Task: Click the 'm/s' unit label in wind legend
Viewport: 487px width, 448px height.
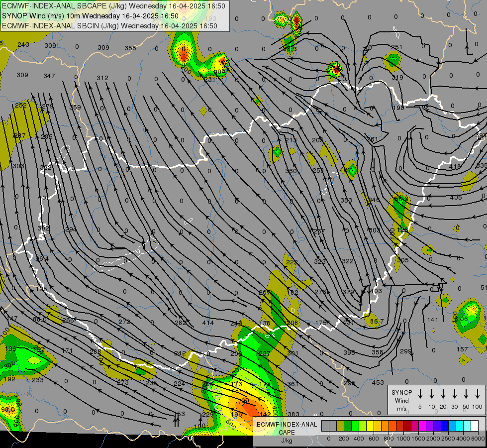Action: point(401,409)
